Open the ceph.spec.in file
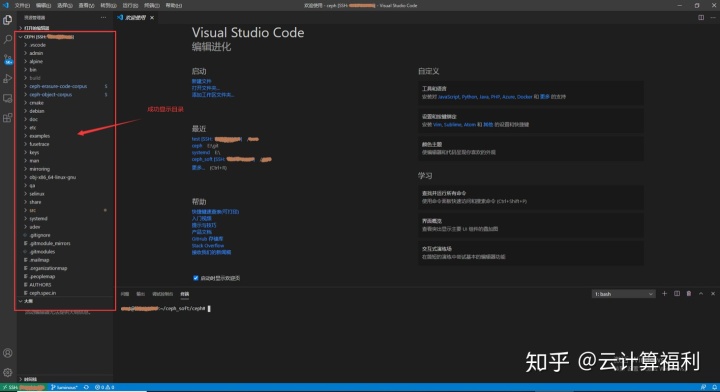Viewport: 720px width, 392px height. (x=64, y=293)
